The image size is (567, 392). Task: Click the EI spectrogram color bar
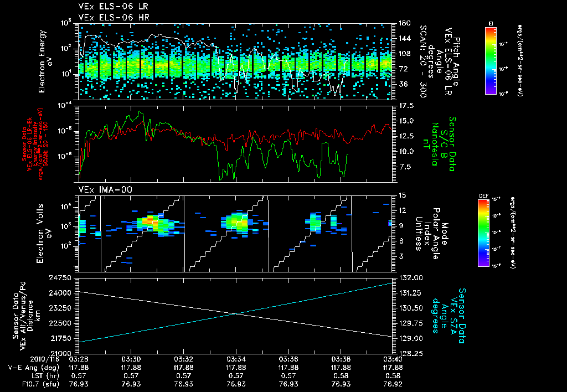click(x=491, y=60)
